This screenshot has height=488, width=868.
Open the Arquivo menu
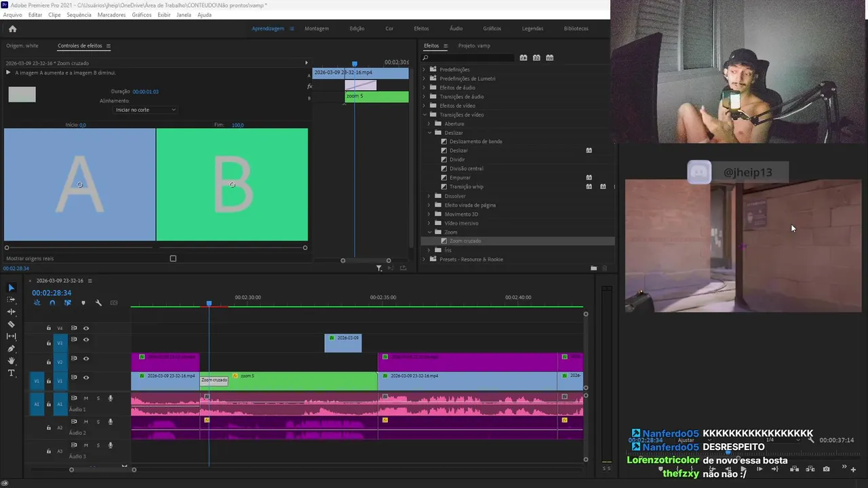click(12, 15)
